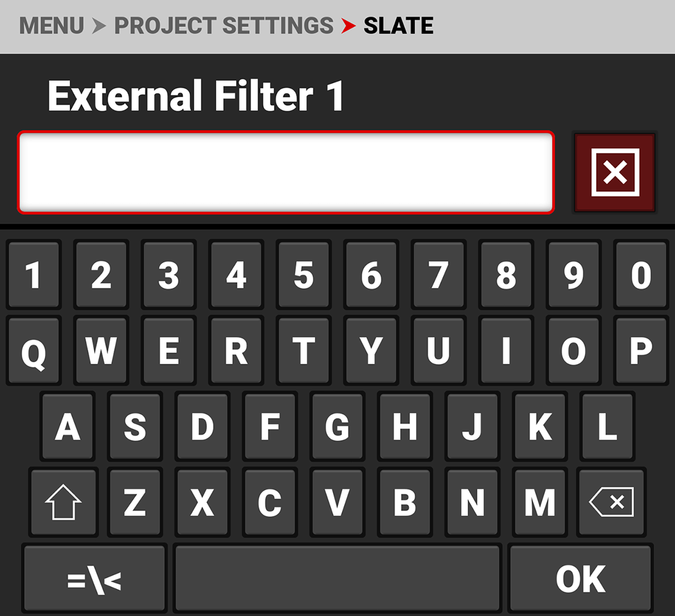Viewport: 675px width, 616px height.
Task: Hit the letter Q key
Action: [34, 351]
